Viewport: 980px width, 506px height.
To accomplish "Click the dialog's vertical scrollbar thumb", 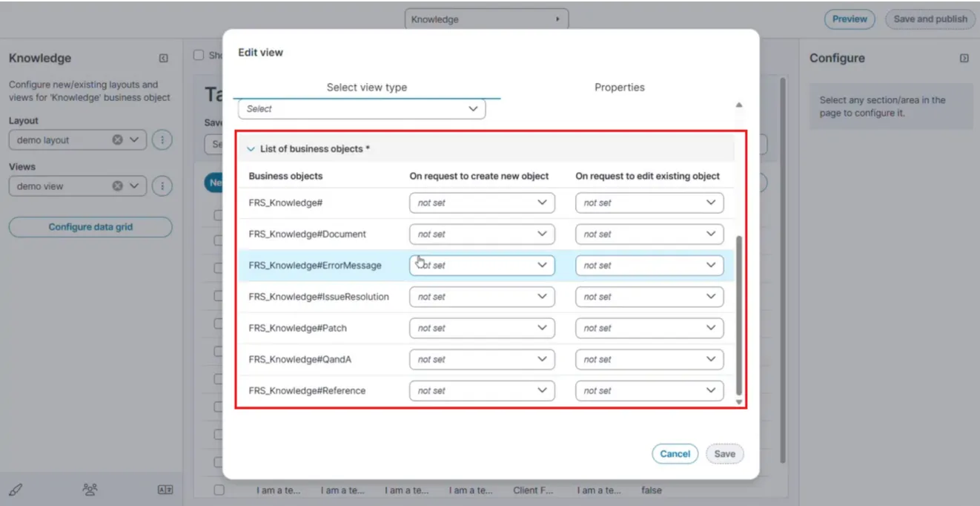I will (739, 316).
